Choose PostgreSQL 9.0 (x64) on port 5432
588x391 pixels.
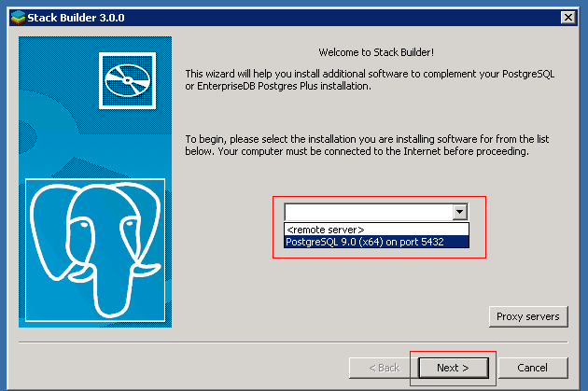(376, 242)
